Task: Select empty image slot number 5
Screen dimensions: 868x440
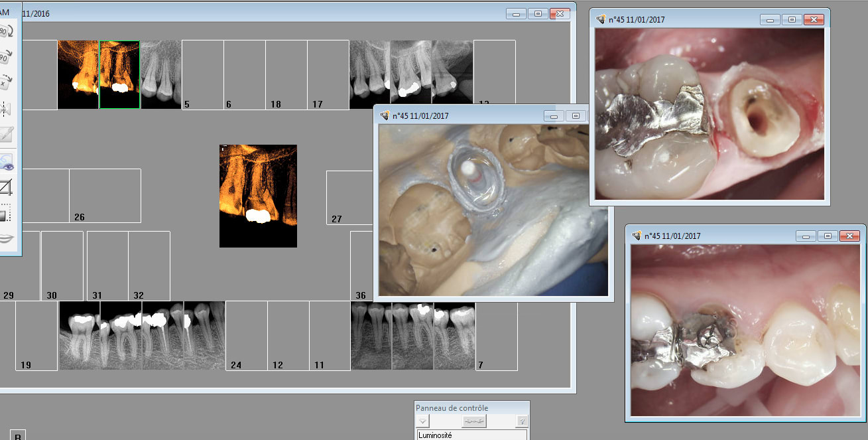Action: 202,74
